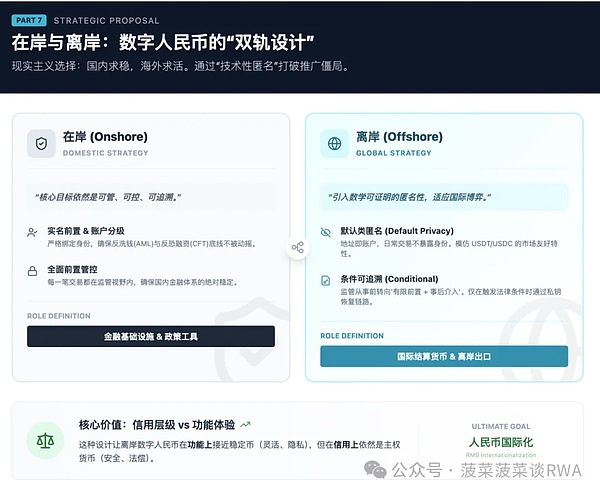This screenshot has width=600, height=480.
Task: Click the shield icon in the Onshore card
Action: point(41,144)
